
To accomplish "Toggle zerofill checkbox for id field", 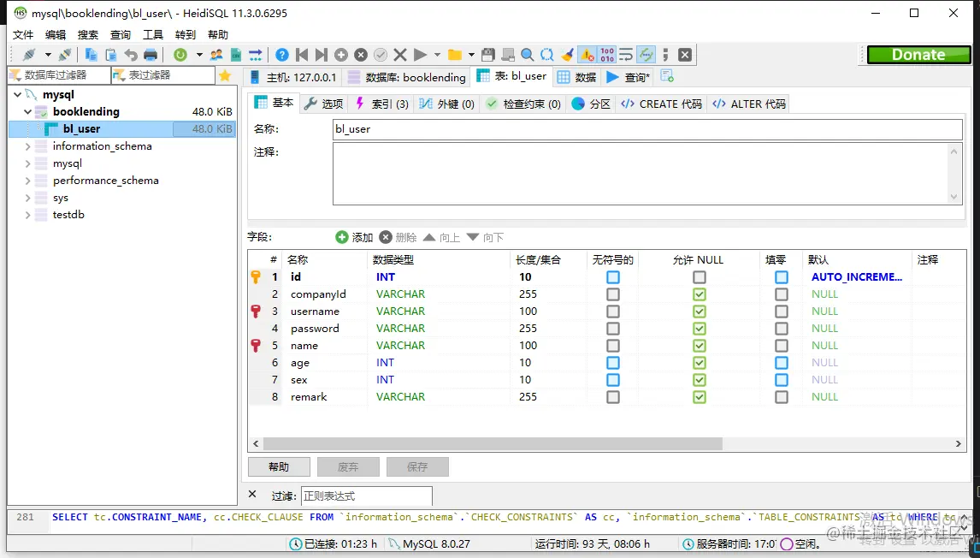I will point(782,277).
